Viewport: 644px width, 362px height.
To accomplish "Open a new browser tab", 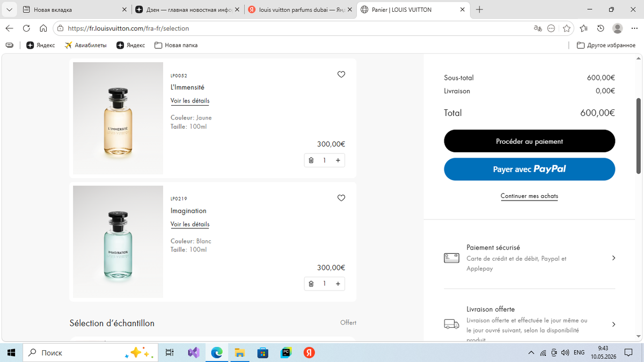I will click(x=479, y=10).
